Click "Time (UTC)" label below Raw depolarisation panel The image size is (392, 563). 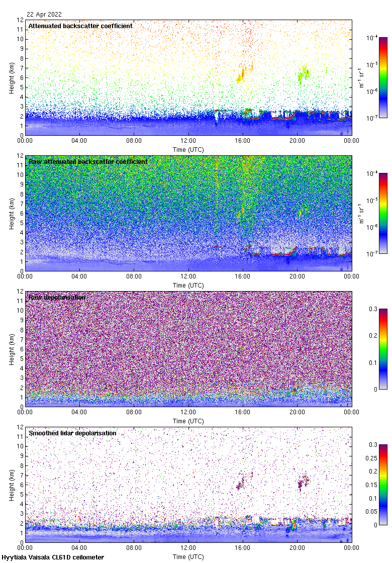click(x=188, y=421)
